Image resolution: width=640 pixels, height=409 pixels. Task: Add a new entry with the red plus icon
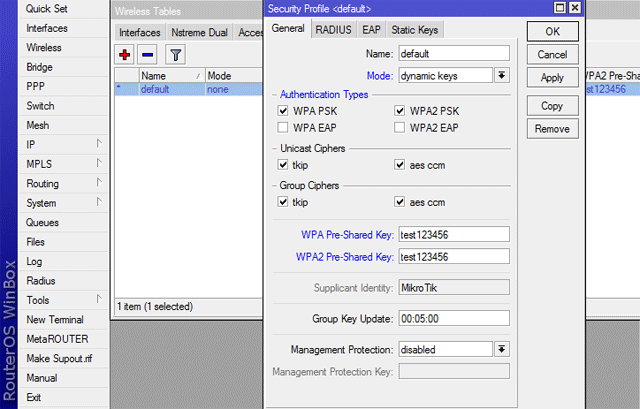click(125, 55)
